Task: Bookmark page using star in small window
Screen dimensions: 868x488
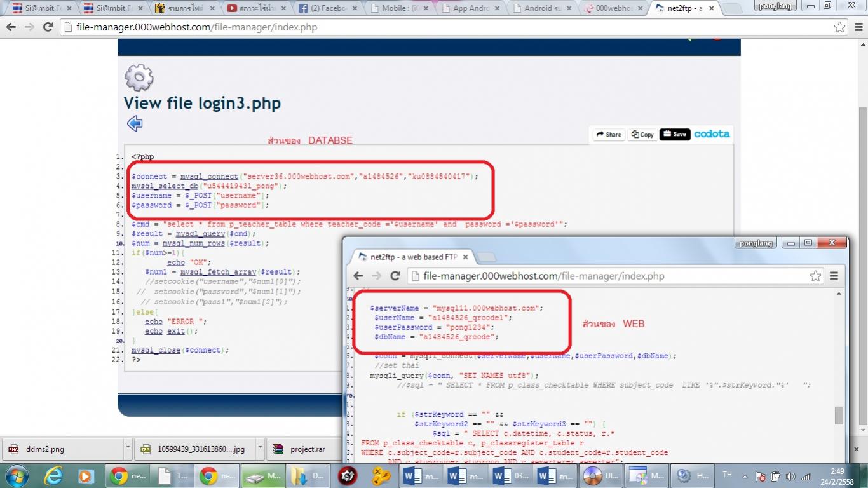Action: [816, 276]
